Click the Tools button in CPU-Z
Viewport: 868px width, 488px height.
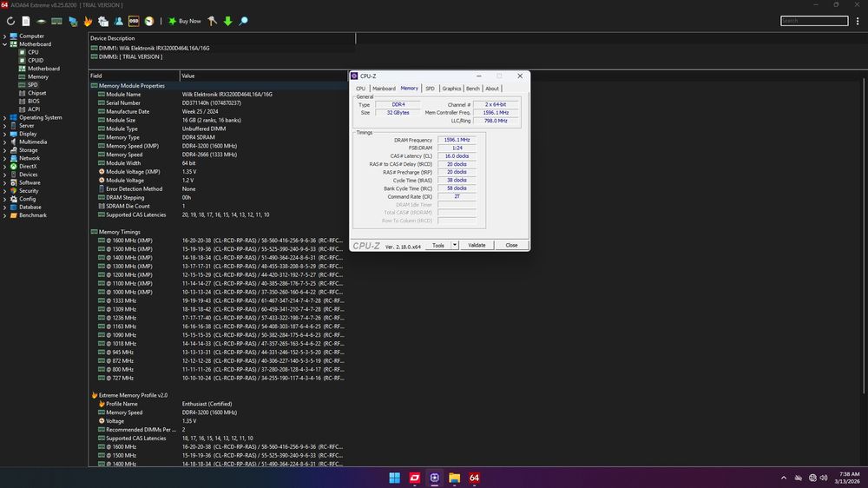[438, 246]
